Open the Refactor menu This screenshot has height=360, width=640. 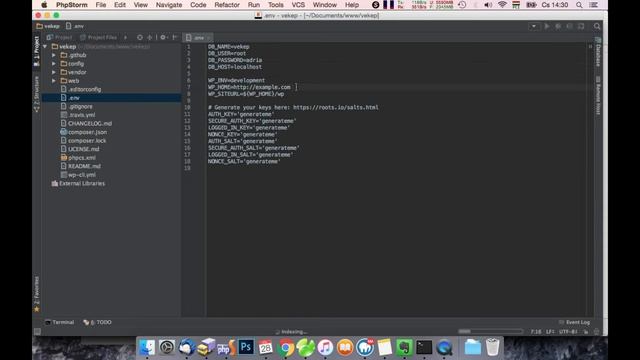coord(227,5)
